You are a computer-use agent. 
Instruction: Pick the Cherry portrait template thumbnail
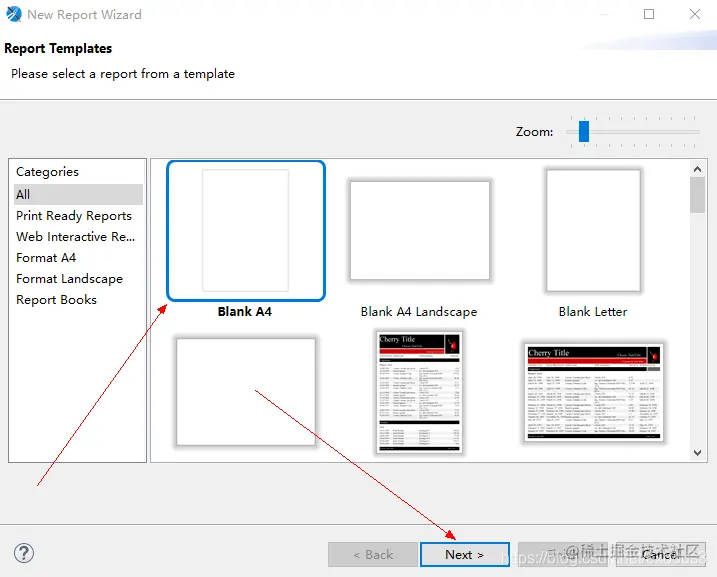coord(419,392)
